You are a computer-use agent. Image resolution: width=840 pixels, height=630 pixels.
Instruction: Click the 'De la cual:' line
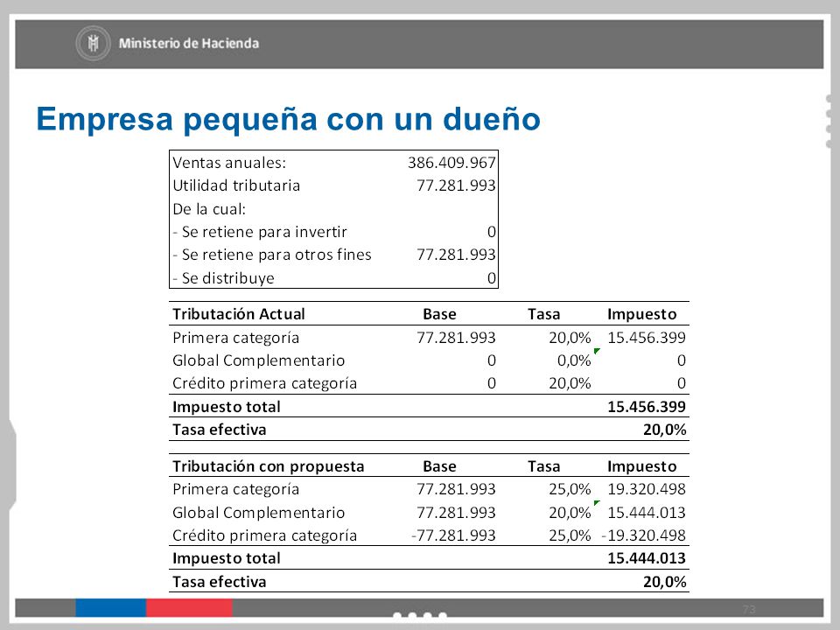209,209
